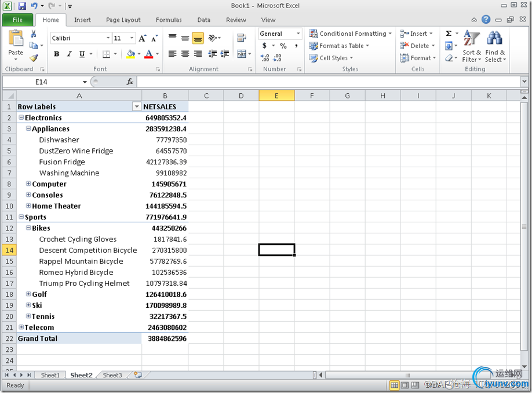Viewport: 532px width, 393px height.
Task: Expand the Telecom pivot group
Action: tap(21, 327)
